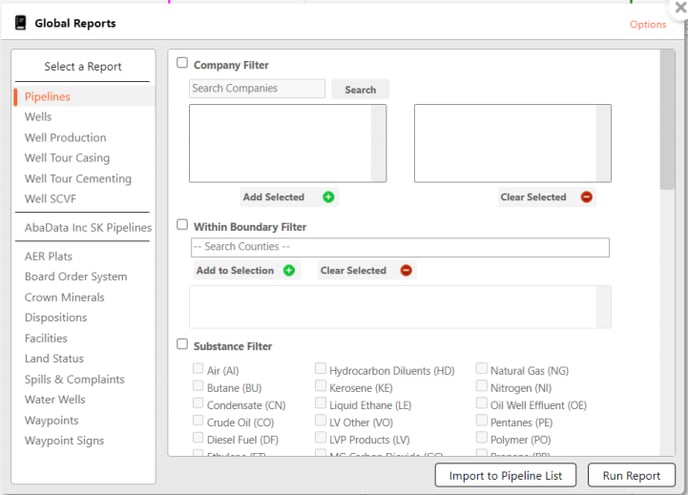
Task: Click green plus icon beside Add Selected
Action: 328,197
